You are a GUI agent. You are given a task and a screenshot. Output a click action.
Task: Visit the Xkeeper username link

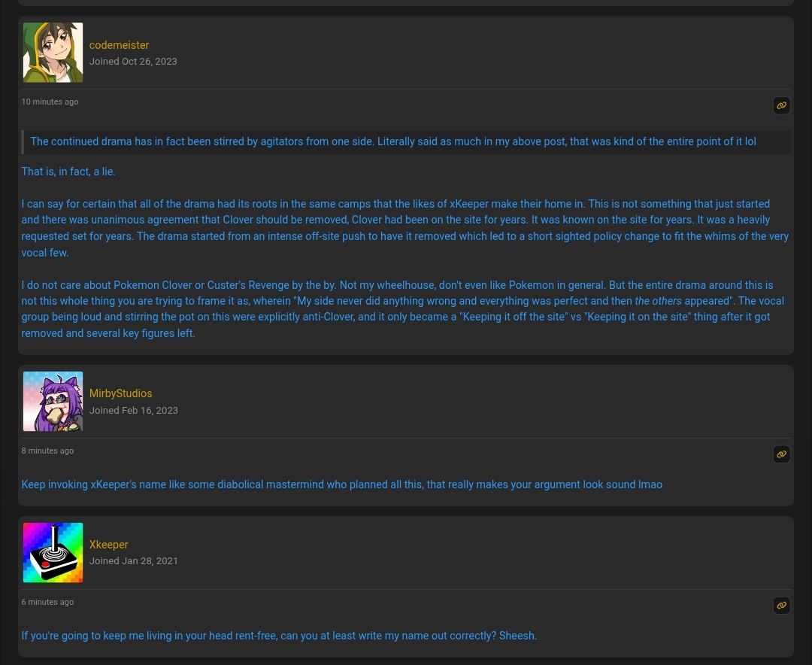point(108,545)
